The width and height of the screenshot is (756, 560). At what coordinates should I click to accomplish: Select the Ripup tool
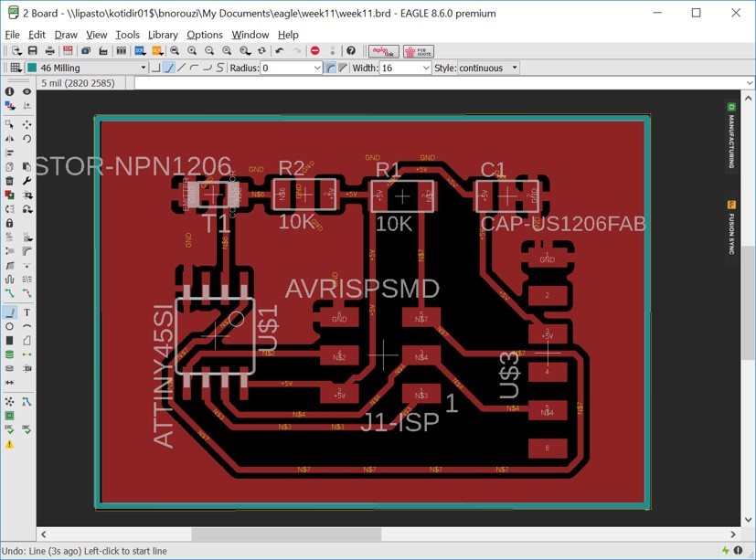click(27, 293)
